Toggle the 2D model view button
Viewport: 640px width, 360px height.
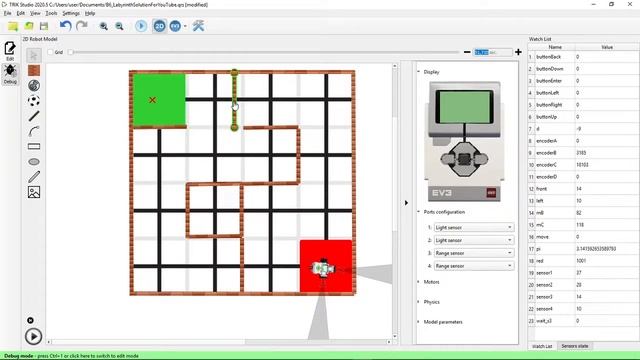click(159, 26)
